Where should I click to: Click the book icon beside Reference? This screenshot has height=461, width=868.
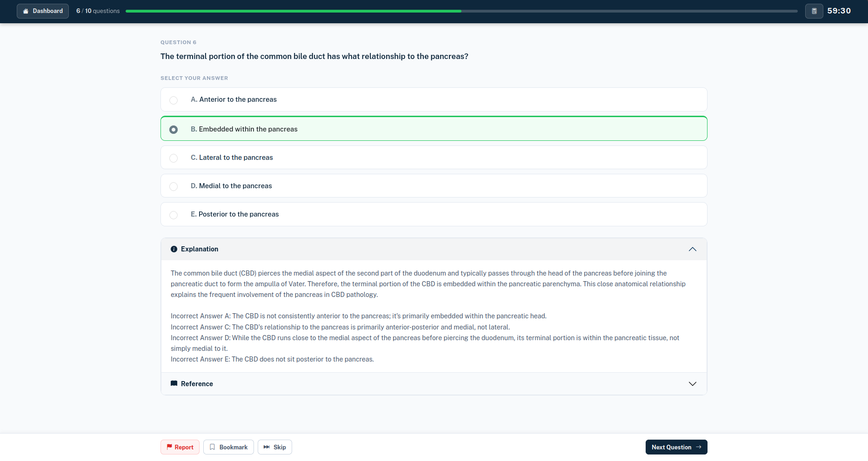click(174, 383)
